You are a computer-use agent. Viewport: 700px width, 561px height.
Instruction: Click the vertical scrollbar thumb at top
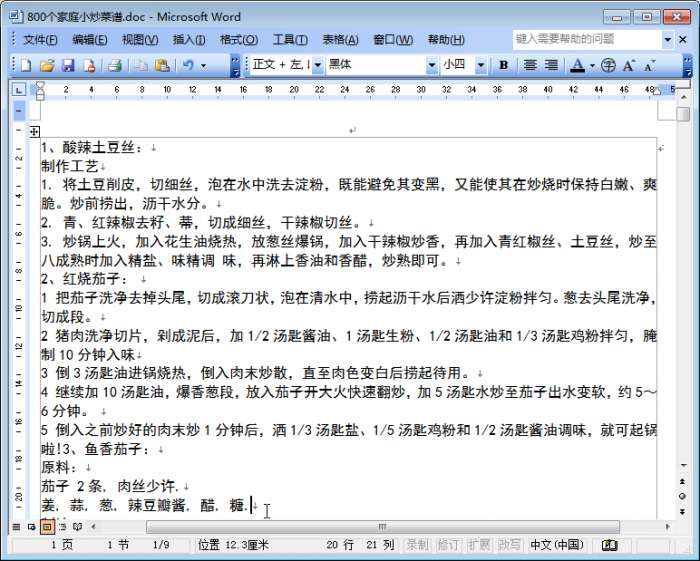(x=683, y=113)
